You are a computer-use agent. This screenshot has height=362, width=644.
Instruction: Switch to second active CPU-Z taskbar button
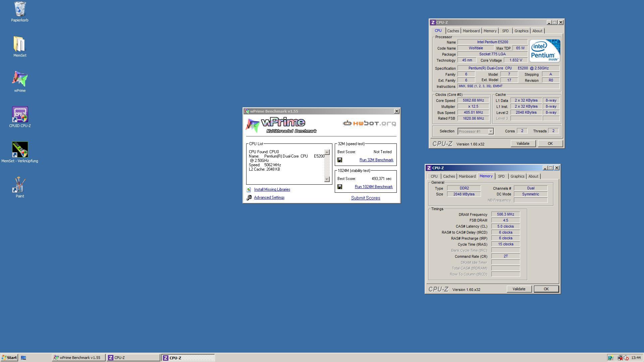click(188, 358)
